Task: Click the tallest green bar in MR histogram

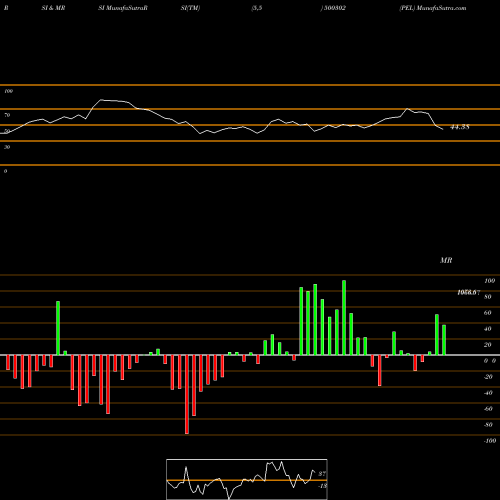Action: pos(344,318)
